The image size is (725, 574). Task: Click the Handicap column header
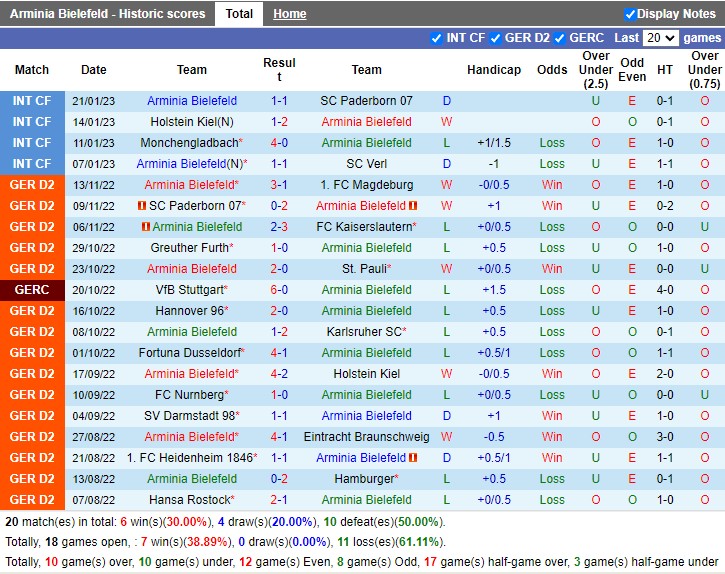pos(494,70)
